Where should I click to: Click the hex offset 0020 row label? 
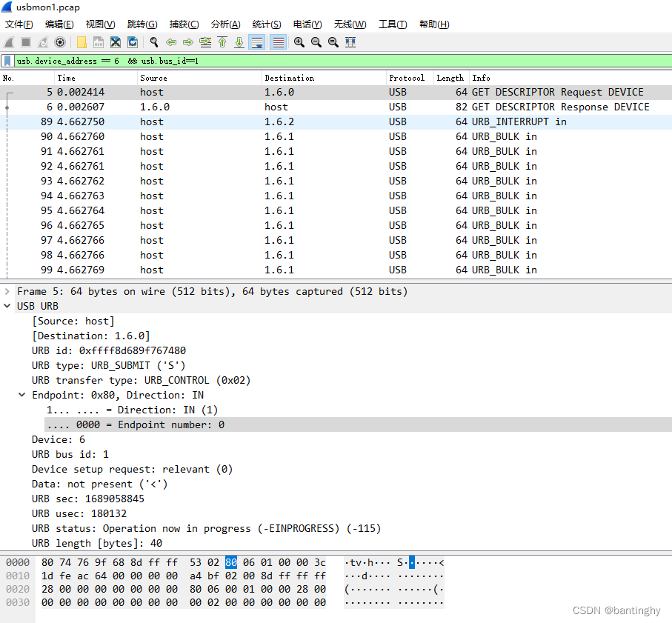(18, 590)
